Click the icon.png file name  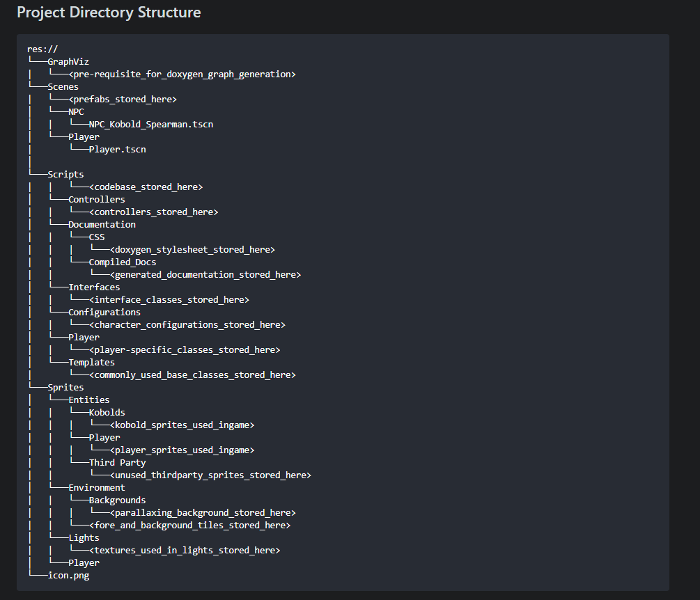pyautogui.click(x=68, y=576)
